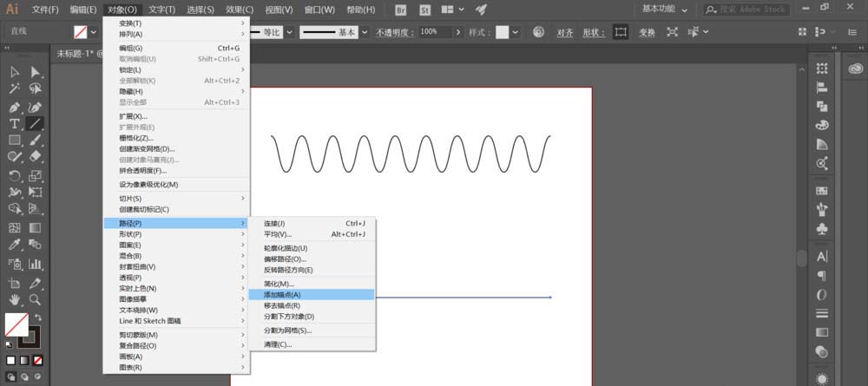Viewport: 868px width, 386px height.
Task: Select the Column Graph tool
Action: [36, 264]
